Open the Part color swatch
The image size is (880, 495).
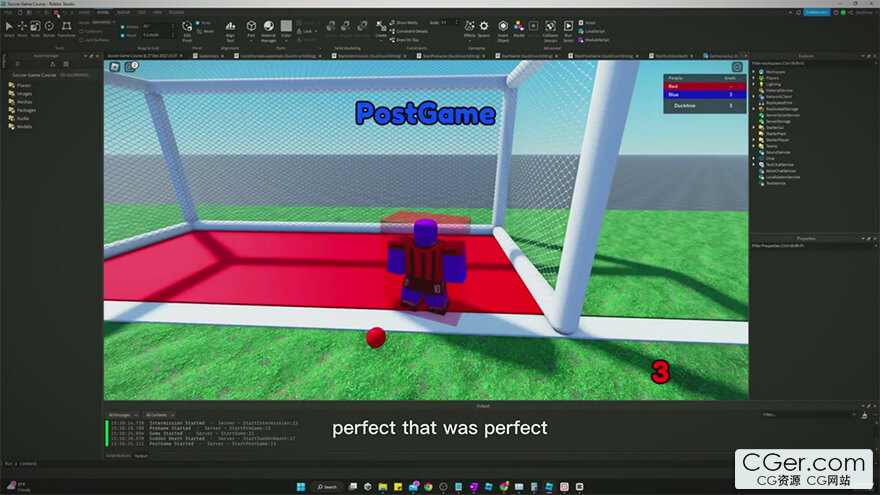click(286, 26)
